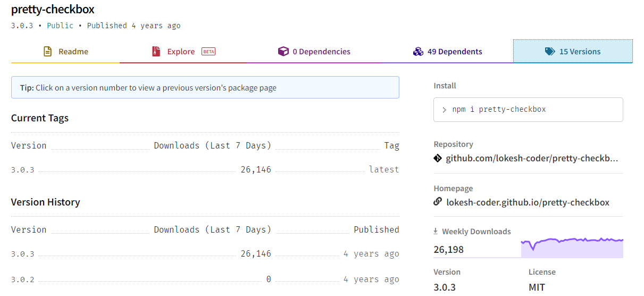Open the GitHub repository link
Viewport: 644px width, 296px height.
[532, 158]
